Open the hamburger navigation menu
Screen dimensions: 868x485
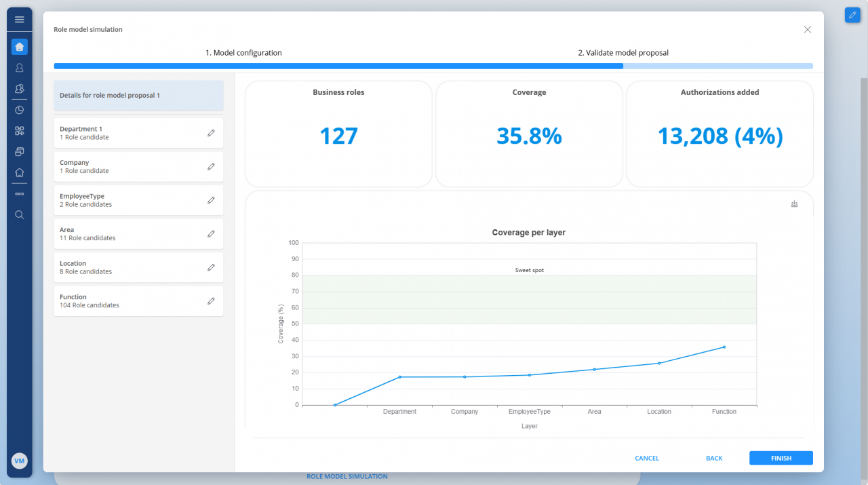(19, 19)
